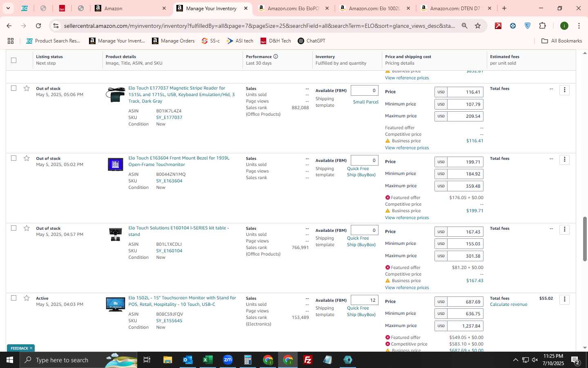Screen dimensions: 588x368
Task: Edit the minimum price field showing 184.92
Action: pyautogui.click(x=465, y=174)
